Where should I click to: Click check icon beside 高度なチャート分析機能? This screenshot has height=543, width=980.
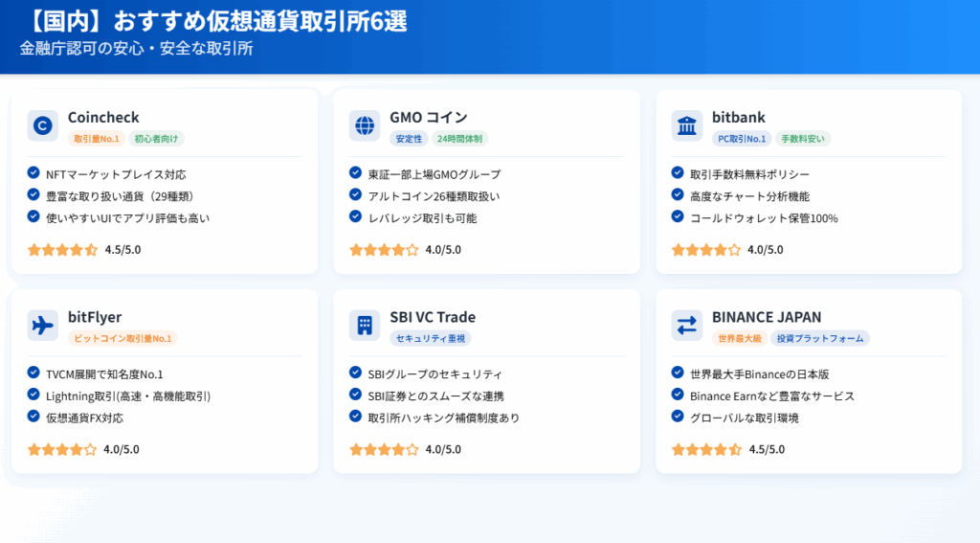(x=678, y=194)
